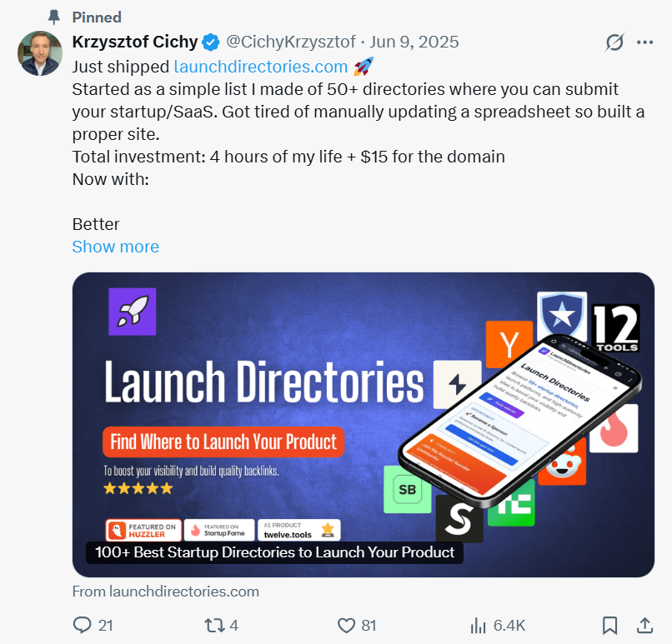Open the more options ellipsis menu
672x644 pixels.
(646, 42)
